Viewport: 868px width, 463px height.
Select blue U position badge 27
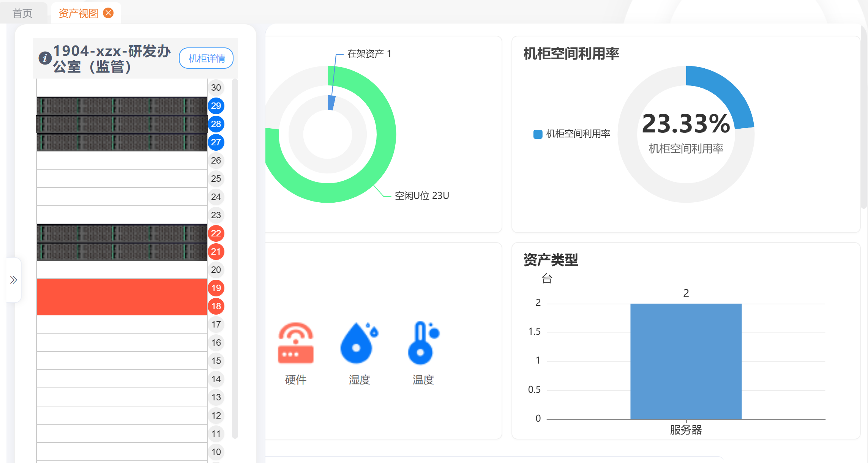pyautogui.click(x=216, y=142)
